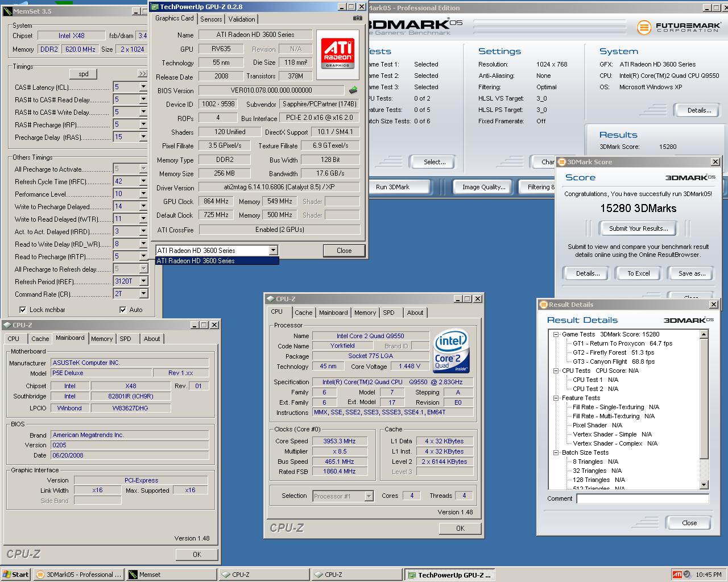The height and width of the screenshot is (582, 728).
Task: Click the Result Details scrollbar down arrow
Action: [x=704, y=485]
